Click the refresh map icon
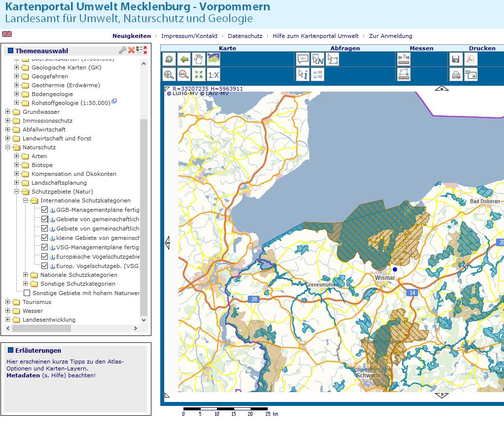Image resolution: width=504 pixels, height=433 pixels. pyautogui.click(x=169, y=59)
